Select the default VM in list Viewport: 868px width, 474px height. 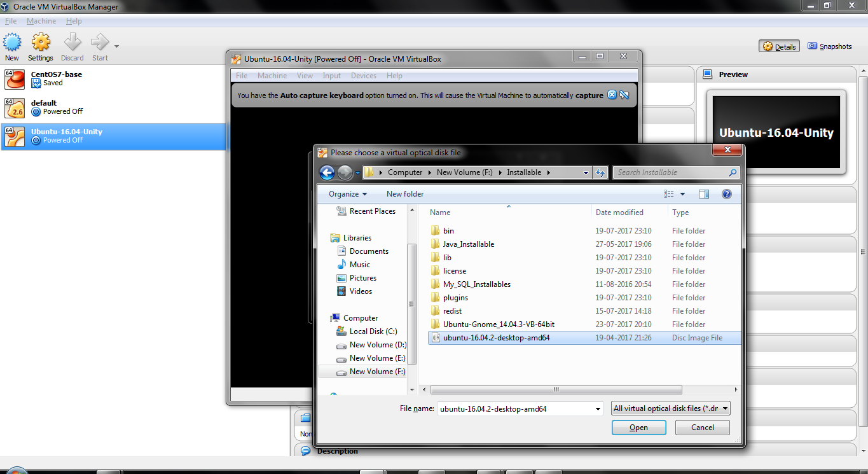click(113, 108)
